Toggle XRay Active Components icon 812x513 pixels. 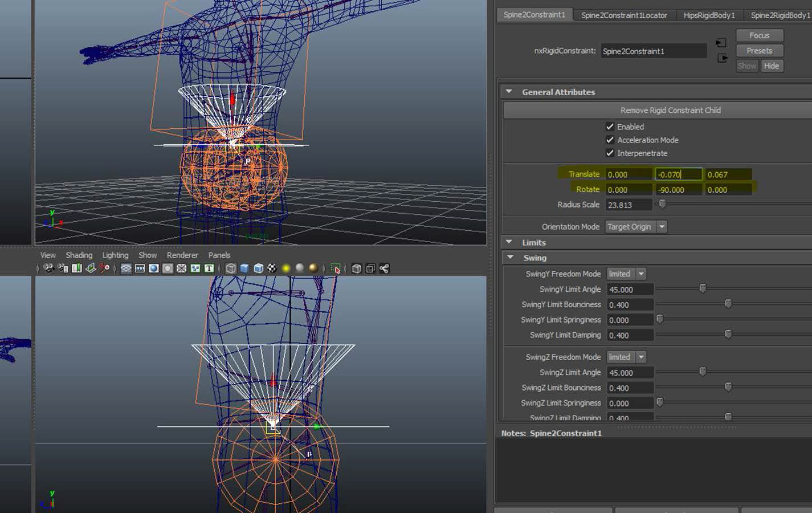370,268
